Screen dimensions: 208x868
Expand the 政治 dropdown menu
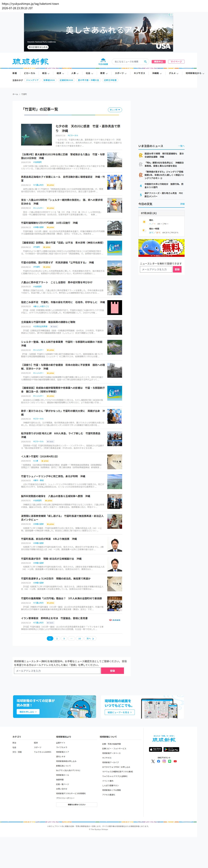46,73
